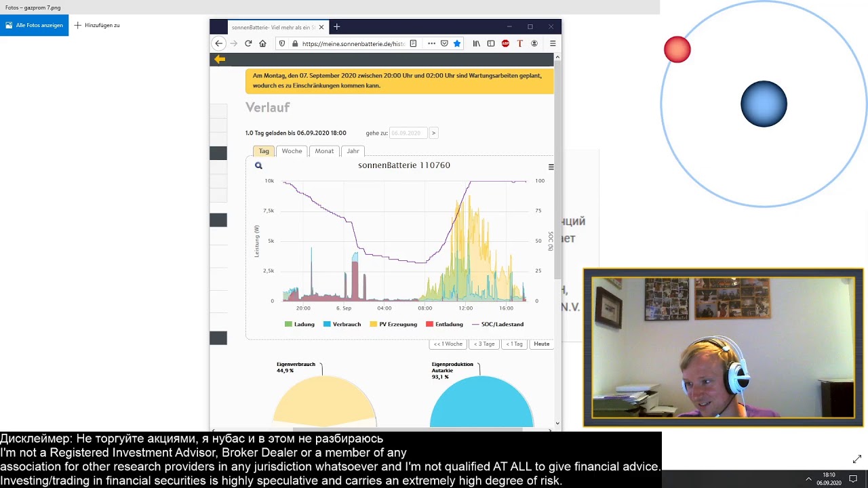Switch to the Woche tab
Screen dimensions: 868x488
(x=292, y=151)
